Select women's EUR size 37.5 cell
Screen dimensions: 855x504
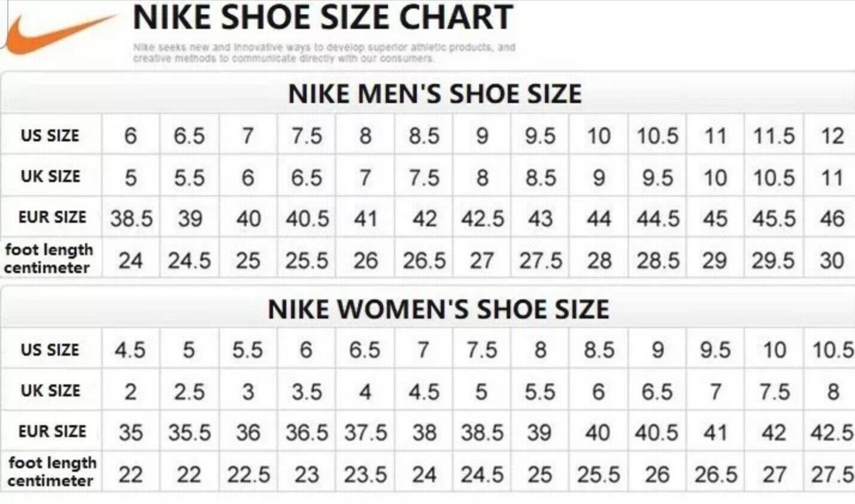click(x=365, y=432)
